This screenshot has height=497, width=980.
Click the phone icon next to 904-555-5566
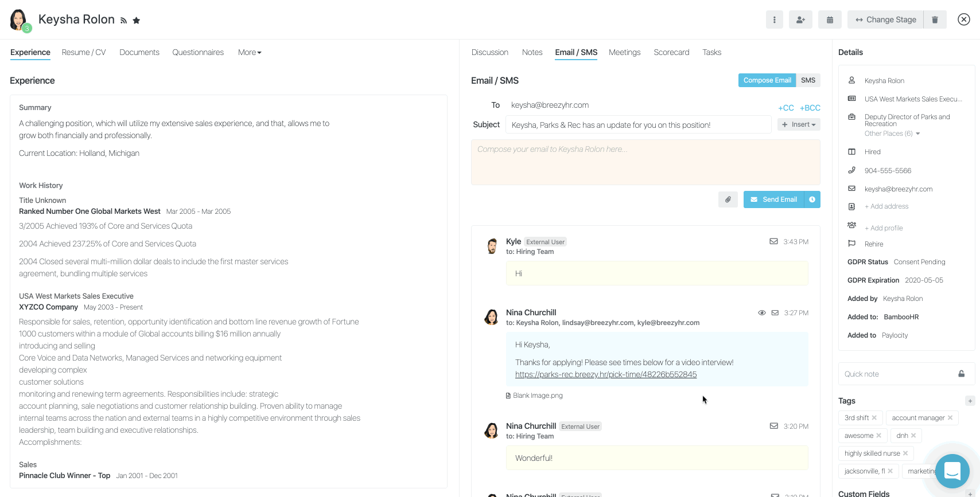click(852, 170)
